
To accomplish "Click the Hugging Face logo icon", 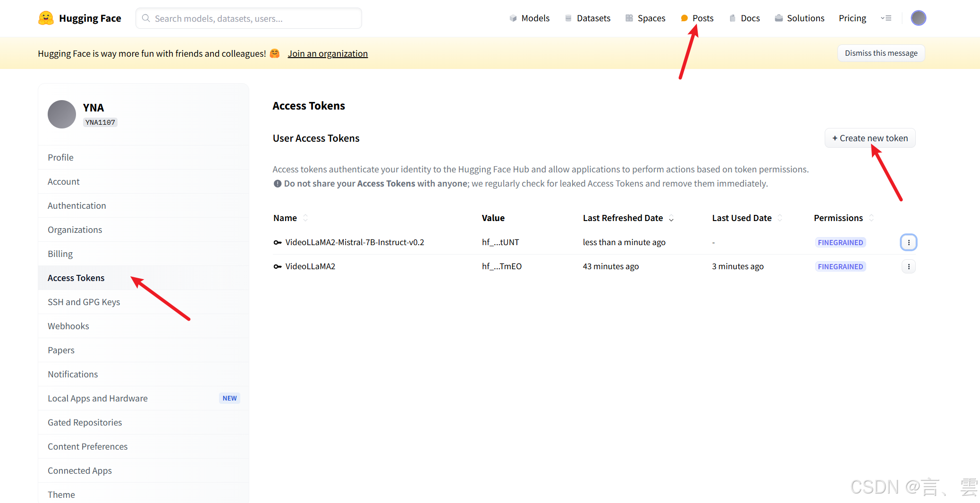I will 46,18.
